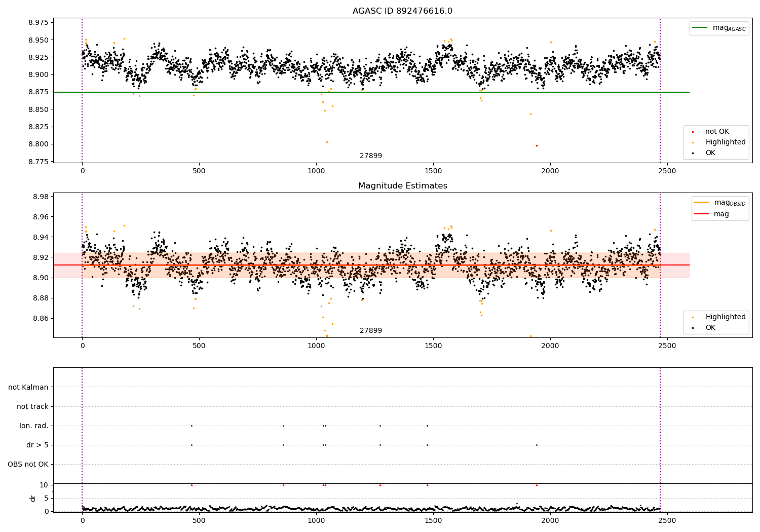The height and width of the screenshot is (532, 760).
Task: Click the "not track" row label
Action: point(32,407)
